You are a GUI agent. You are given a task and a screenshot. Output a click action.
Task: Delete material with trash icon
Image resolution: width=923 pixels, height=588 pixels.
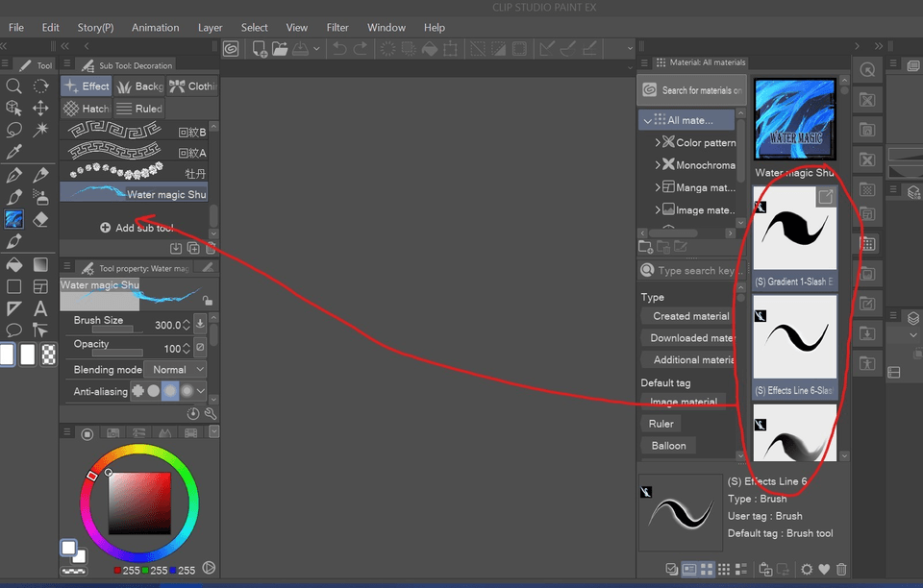(841, 570)
